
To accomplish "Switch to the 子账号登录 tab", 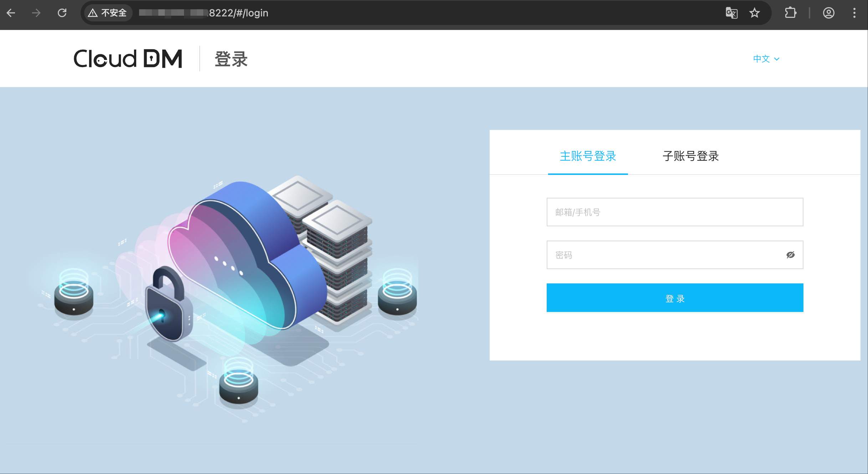I will 690,156.
